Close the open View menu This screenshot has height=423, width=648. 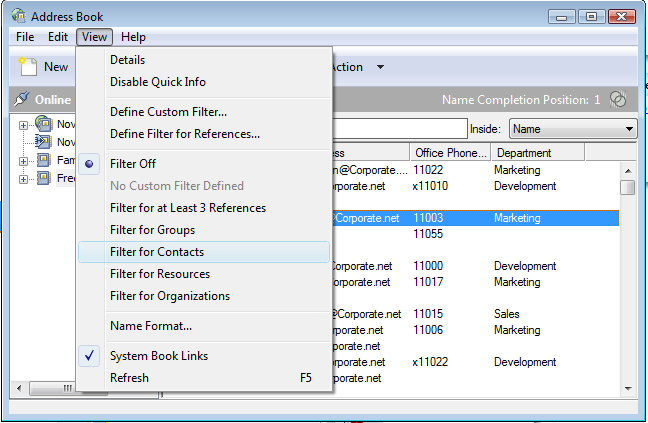click(x=94, y=37)
